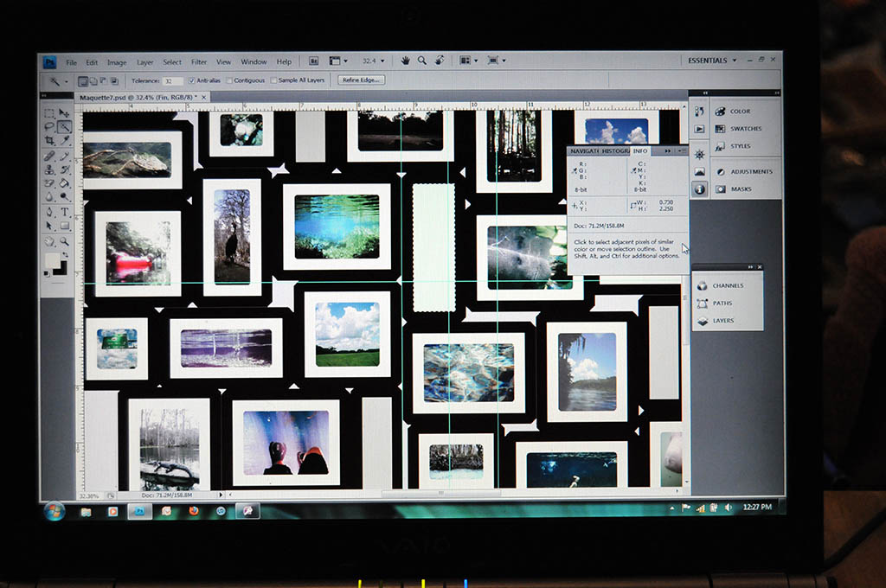Open the 32.4 zoom level dropdown
Viewport: 886px width, 588px height.
375,61
